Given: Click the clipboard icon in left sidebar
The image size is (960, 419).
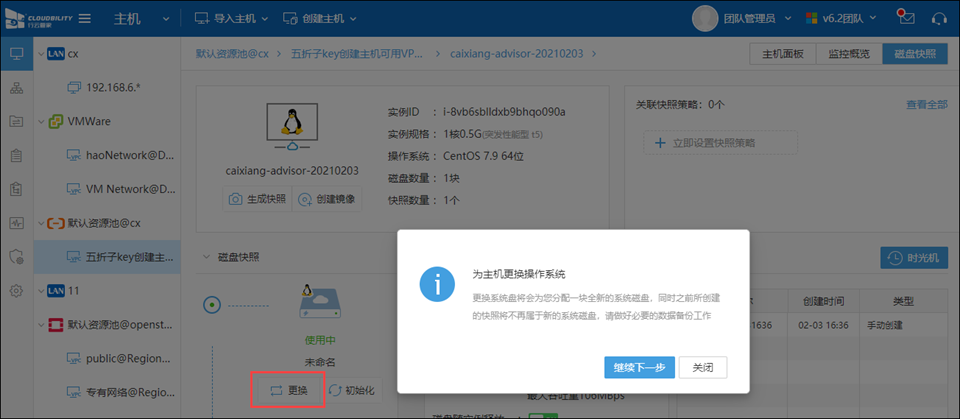Looking at the screenshot, I should (16, 155).
